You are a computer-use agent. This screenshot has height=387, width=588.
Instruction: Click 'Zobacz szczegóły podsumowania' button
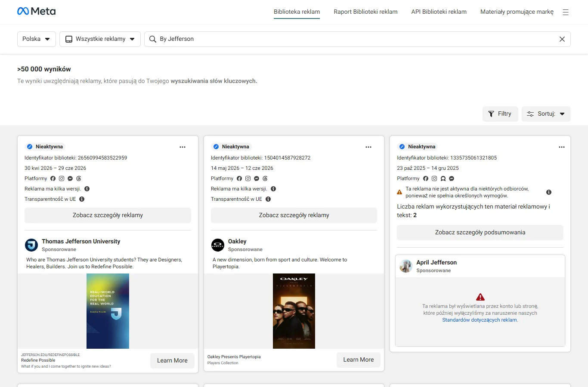[x=480, y=233]
